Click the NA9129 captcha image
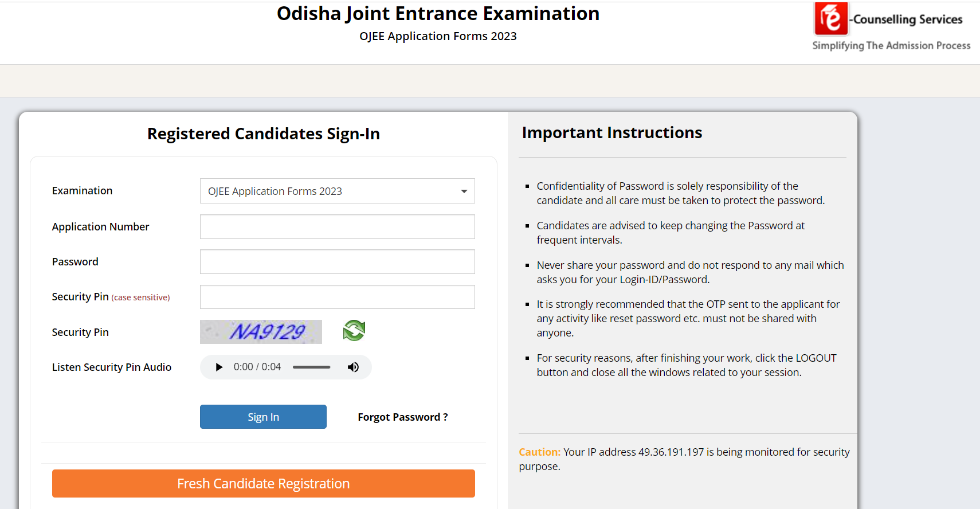This screenshot has width=980, height=509. pyautogui.click(x=261, y=331)
